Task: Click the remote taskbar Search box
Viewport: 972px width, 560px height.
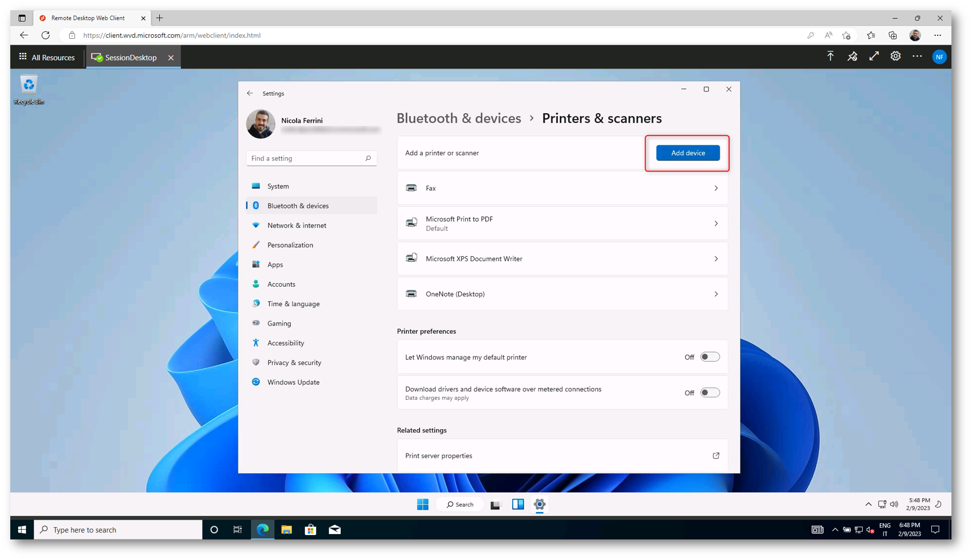Action: tap(460, 504)
